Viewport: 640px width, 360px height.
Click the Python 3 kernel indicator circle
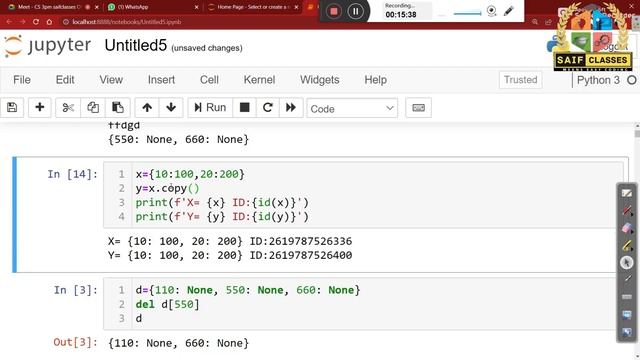pyautogui.click(x=631, y=80)
